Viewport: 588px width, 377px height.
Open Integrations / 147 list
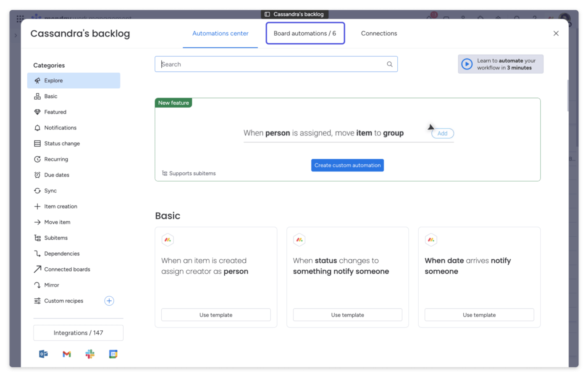pos(78,333)
